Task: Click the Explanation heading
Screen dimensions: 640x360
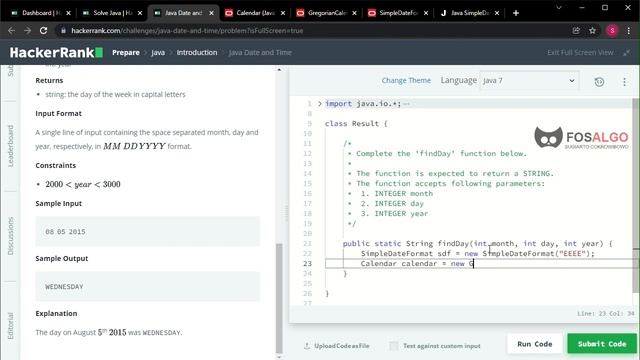Action: pyautogui.click(x=56, y=313)
